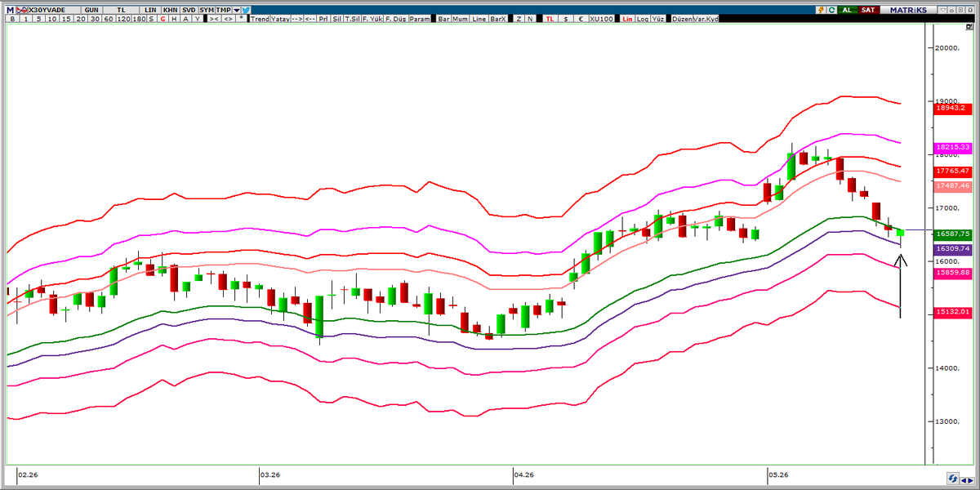Click the refresh icon at chart bottom-right

pos(952,479)
